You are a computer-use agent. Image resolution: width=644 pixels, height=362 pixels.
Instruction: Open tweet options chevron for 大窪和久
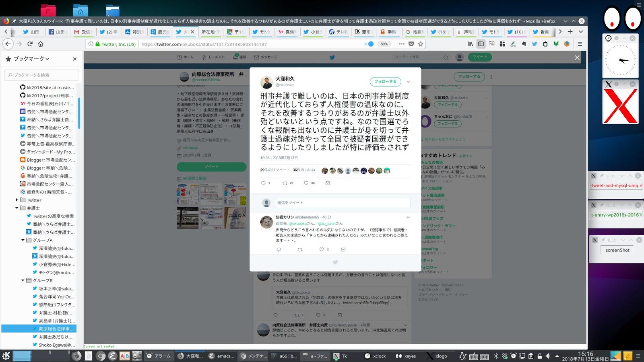[408, 82]
